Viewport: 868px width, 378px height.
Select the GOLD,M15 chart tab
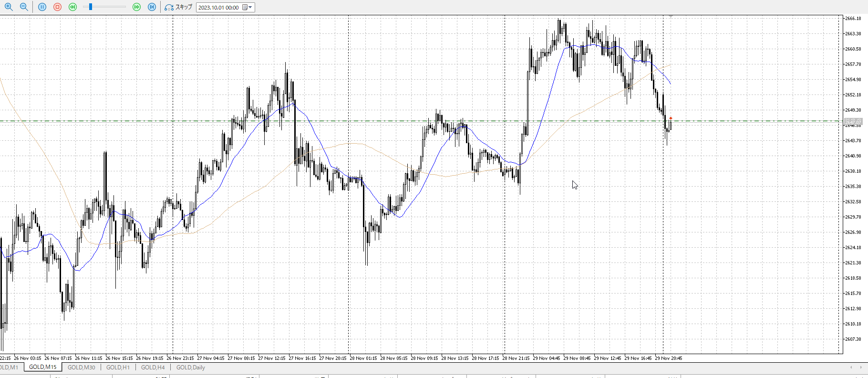click(x=42, y=367)
